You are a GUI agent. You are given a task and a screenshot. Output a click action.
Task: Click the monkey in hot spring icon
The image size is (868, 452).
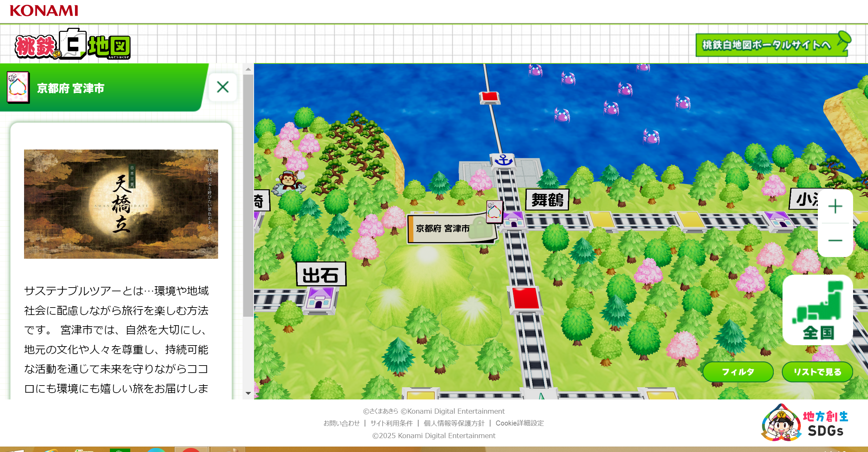(289, 183)
